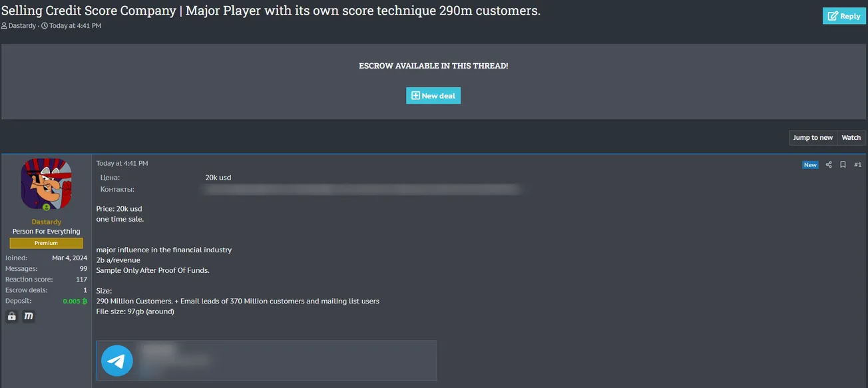868x388 pixels.
Task: Click the stylized m icon beside padlock
Action: [29, 317]
